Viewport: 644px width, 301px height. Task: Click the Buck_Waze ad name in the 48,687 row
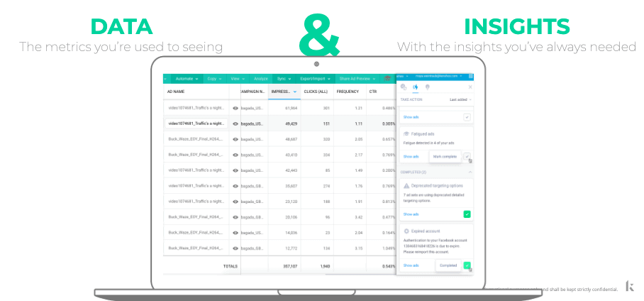pos(196,139)
